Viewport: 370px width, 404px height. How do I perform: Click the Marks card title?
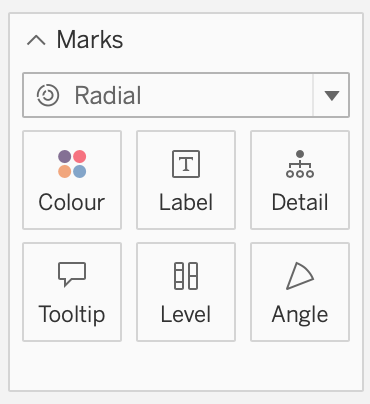point(90,40)
